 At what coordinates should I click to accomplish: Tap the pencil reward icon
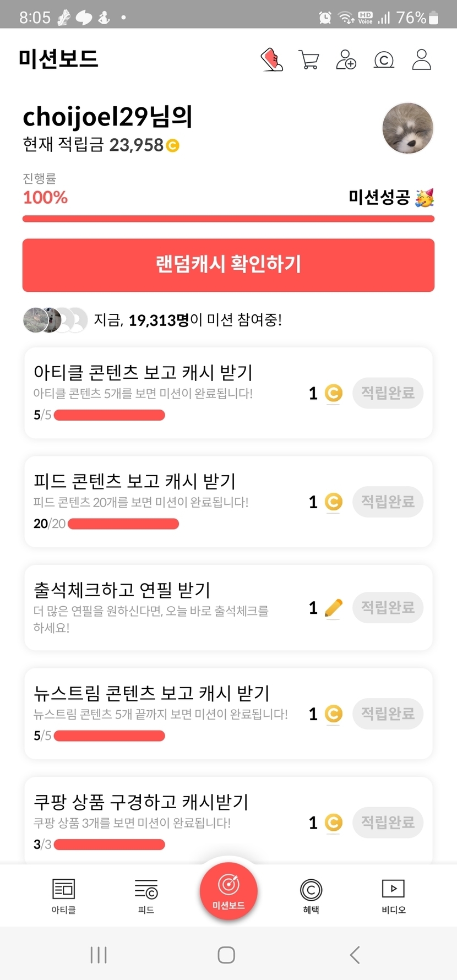pos(334,608)
